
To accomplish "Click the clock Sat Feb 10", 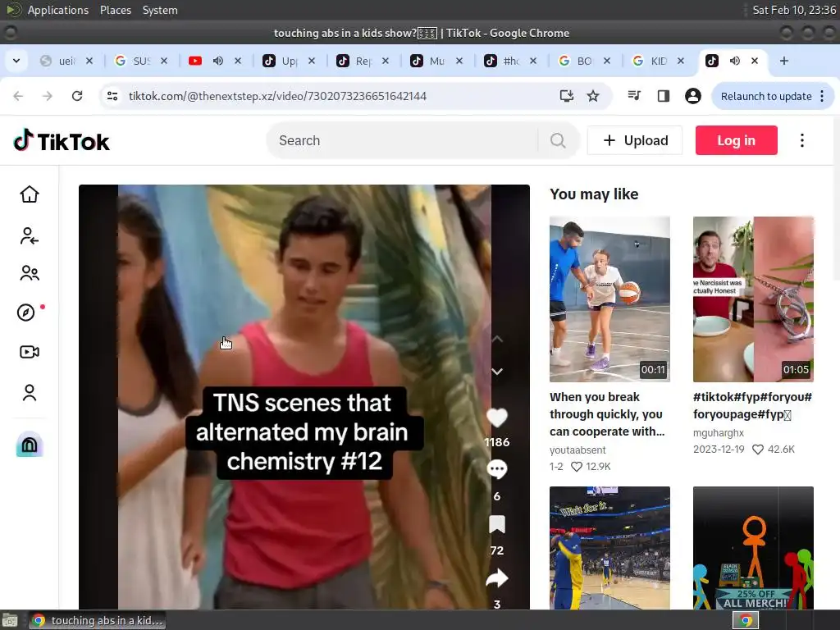I will click(x=794, y=10).
